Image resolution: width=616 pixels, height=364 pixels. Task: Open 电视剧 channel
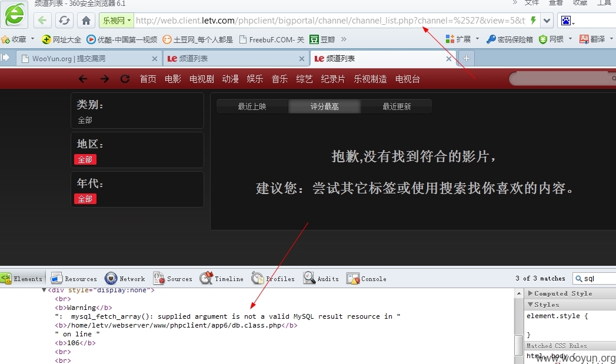click(x=202, y=79)
